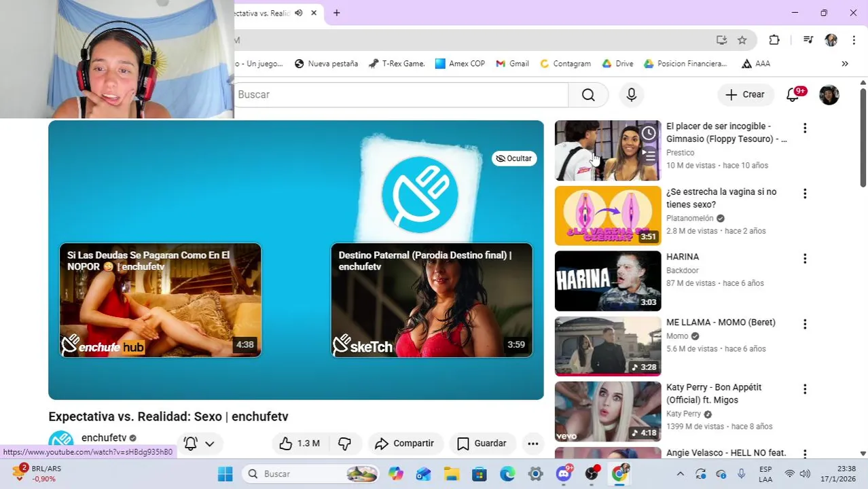Image resolution: width=868 pixels, height=489 pixels.
Task: Open the media controls icon in Chrome toolbar
Action: pyautogui.click(x=808, y=40)
